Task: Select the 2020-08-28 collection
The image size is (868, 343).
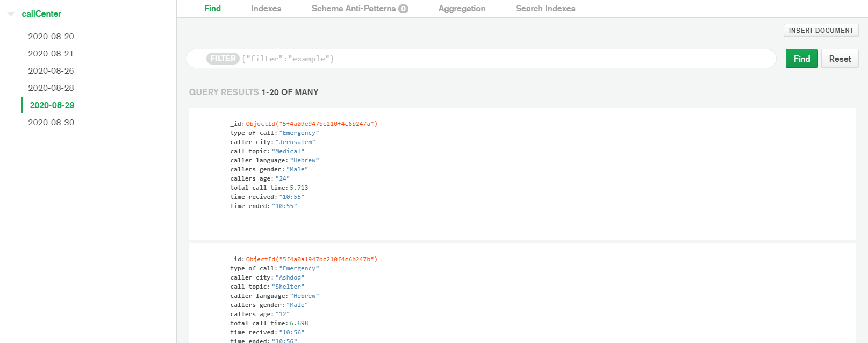Action: 51,88
